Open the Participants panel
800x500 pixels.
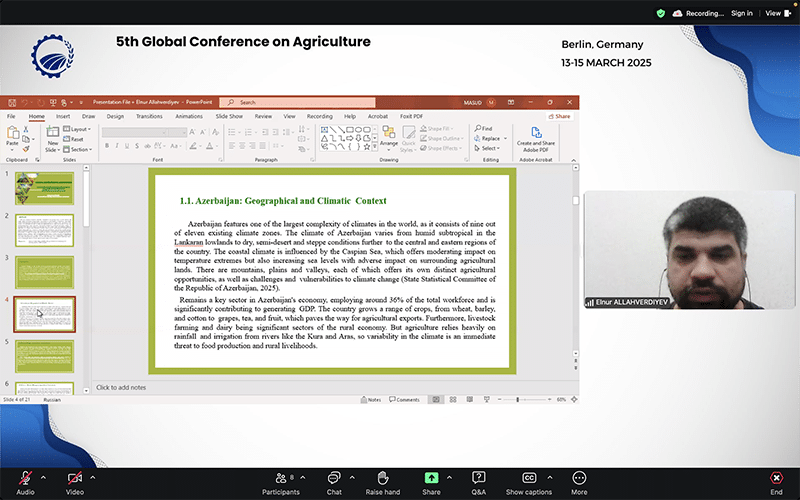click(281, 478)
